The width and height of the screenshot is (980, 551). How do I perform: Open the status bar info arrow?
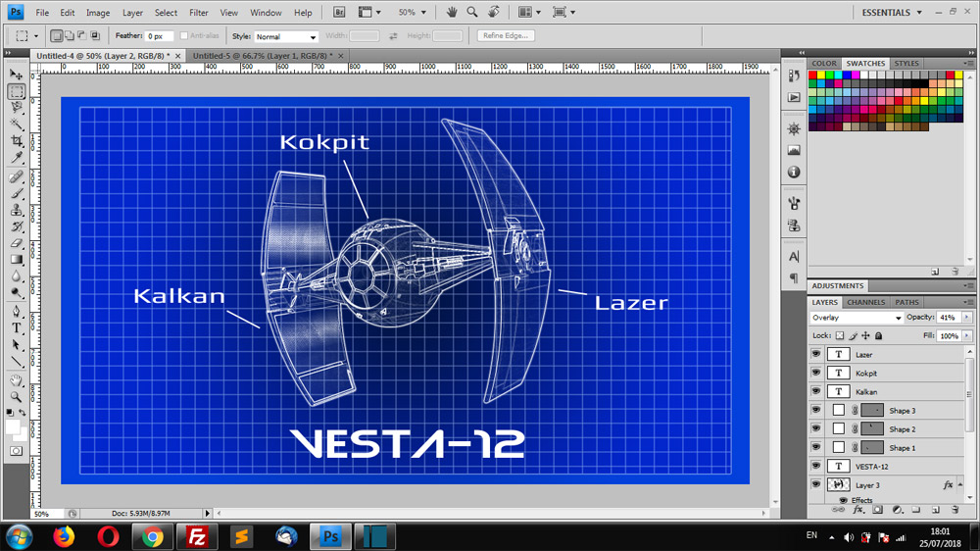pos(208,514)
